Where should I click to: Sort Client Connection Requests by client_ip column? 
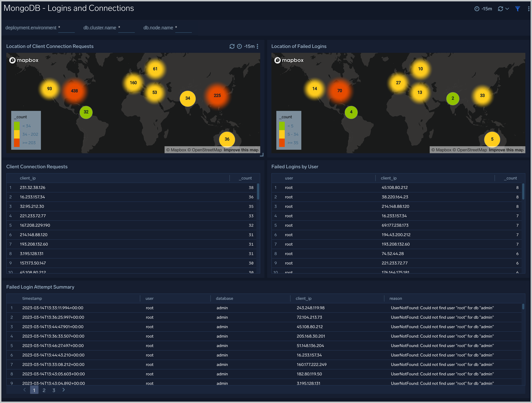(x=28, y=178)
